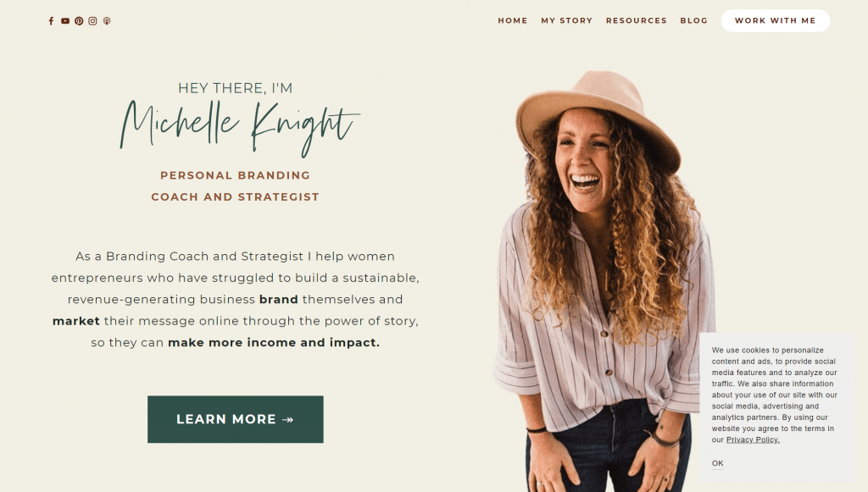The image size is (868, 492).
Task: Open the Privacy Policy link
Action: [753, 440]
